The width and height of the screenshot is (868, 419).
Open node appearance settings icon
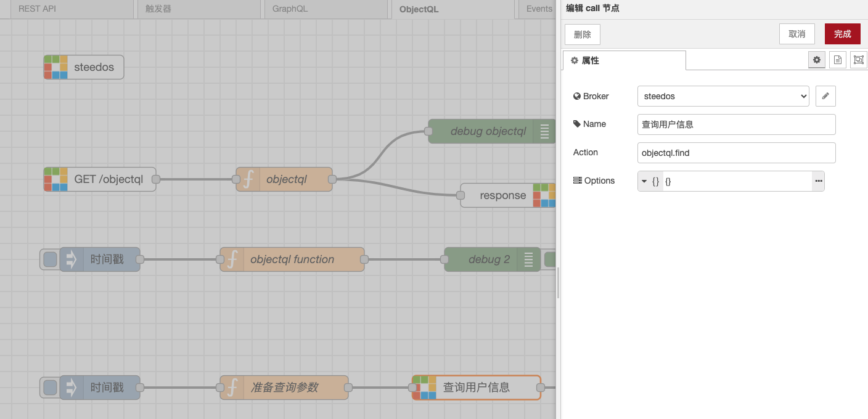(x=858, y=60)
